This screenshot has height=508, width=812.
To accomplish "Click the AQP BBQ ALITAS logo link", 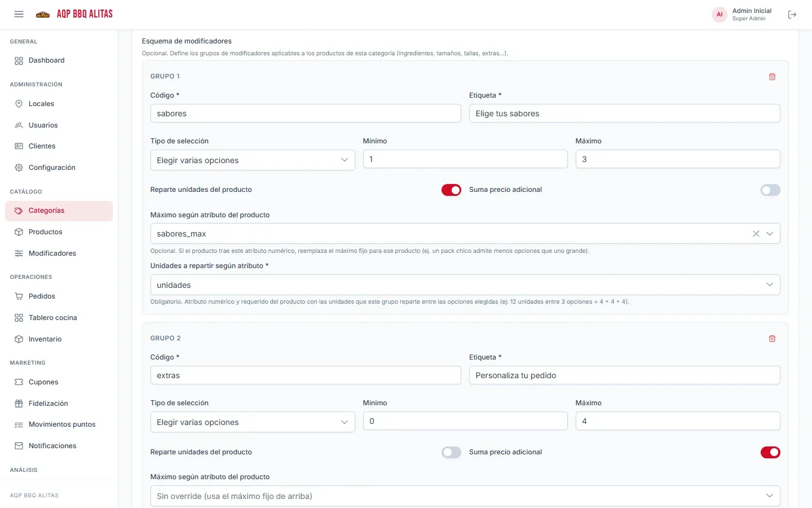I will tap(74, 14).
